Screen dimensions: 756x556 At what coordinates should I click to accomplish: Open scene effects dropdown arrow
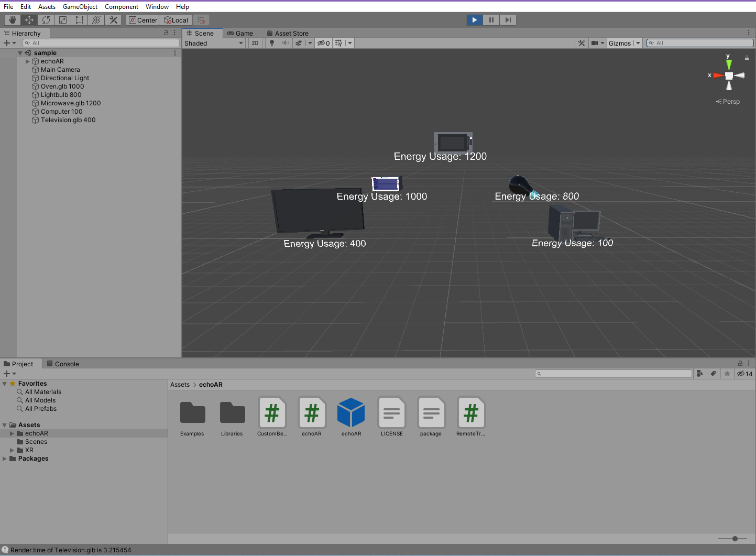(x=310, y=43)
